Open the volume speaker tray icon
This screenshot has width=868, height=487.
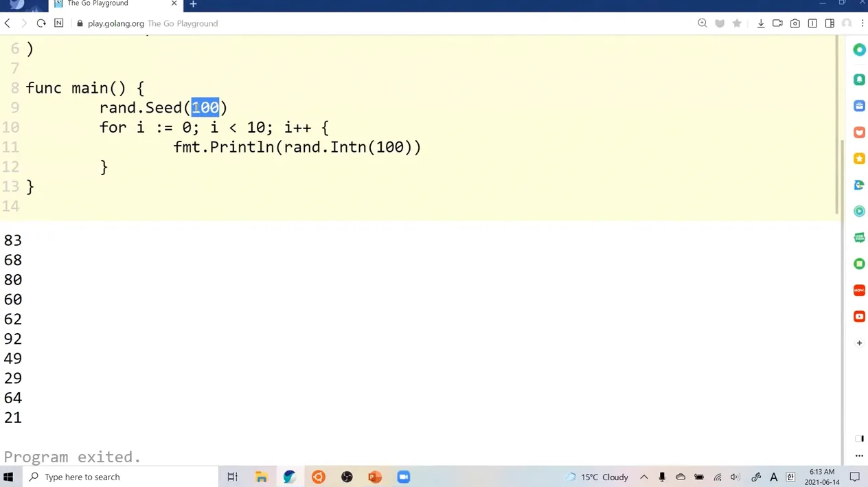pos(735,477)
